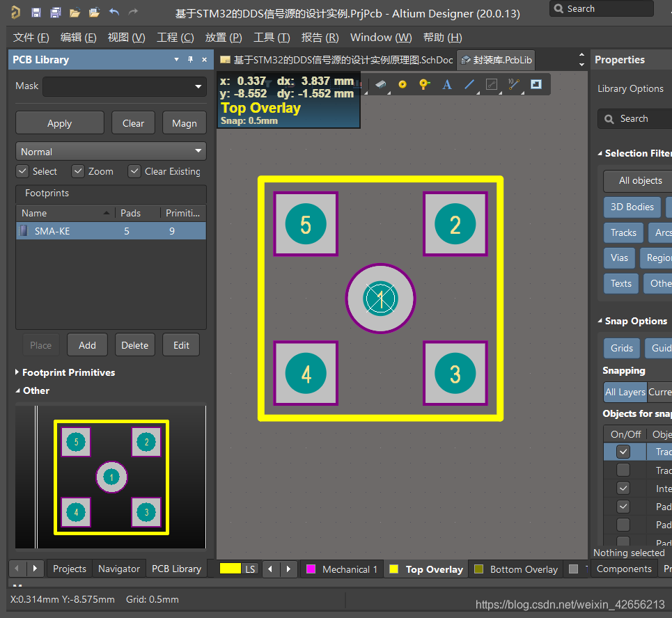Viewport: 672px width, 618px height.
Task: Close the PCB Library panel
Action: click(205, 60)
